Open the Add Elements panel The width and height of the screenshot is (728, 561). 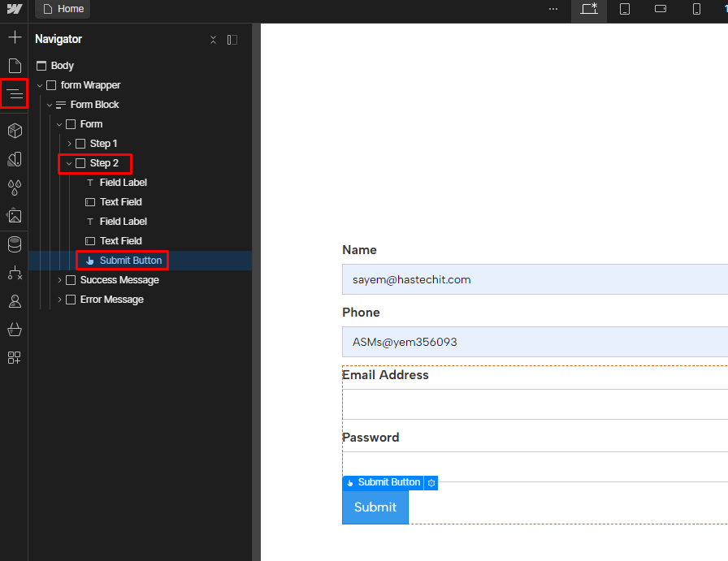[15, 37]
